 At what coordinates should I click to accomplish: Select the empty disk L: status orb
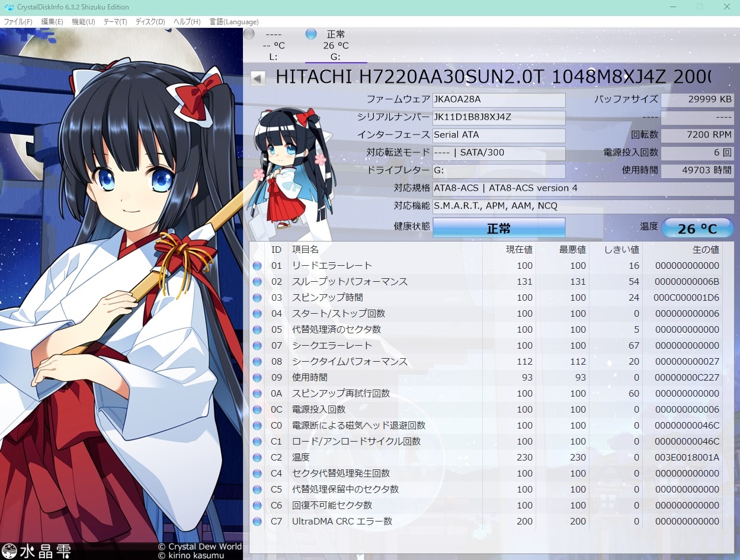pos(249,34)
